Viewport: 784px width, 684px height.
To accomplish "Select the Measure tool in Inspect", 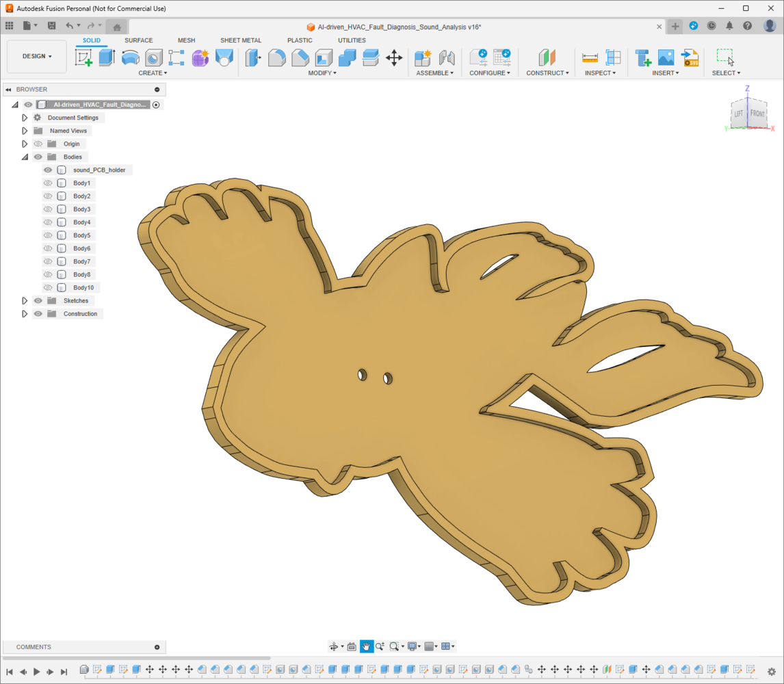I will pyautogui.click(x=590, y=58).
